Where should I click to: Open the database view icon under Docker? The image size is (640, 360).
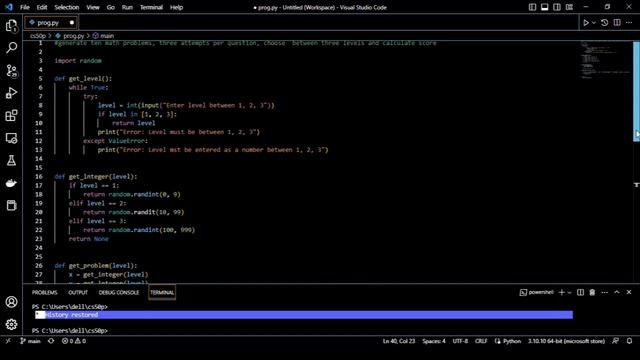11,205
